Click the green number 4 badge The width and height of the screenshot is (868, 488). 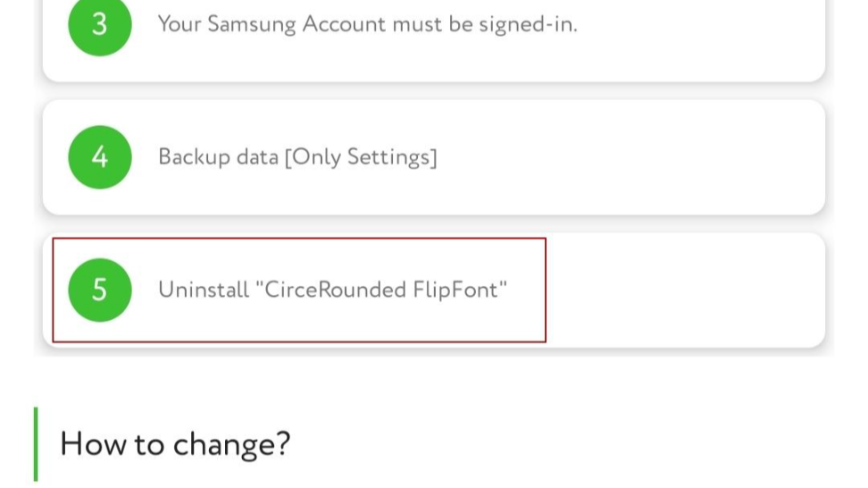coord(99,157)
